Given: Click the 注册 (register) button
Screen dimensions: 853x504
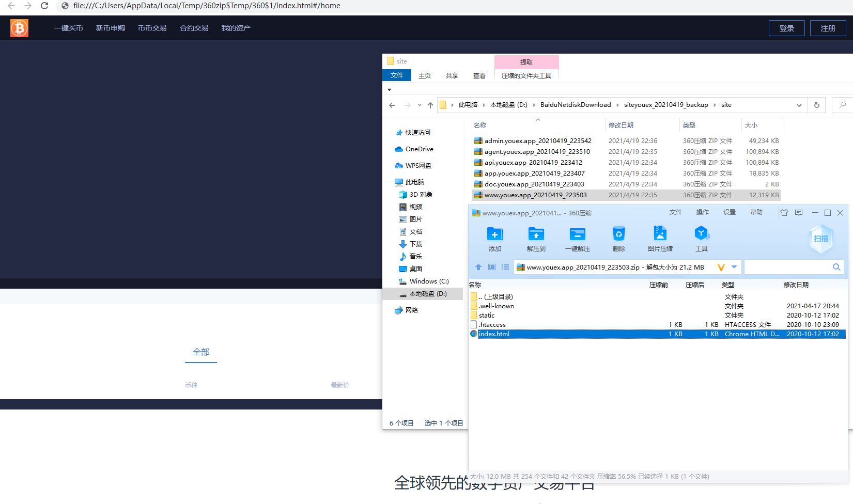Looking at the screenshot, I should click(828, 28).
